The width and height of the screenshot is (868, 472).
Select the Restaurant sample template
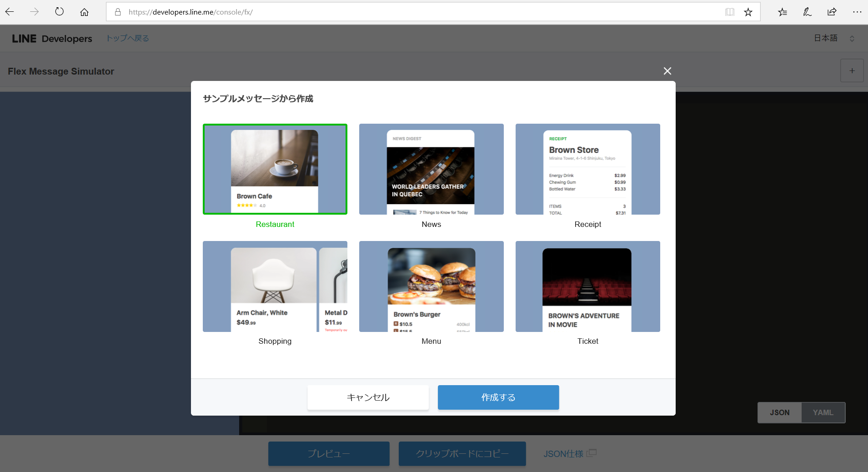[275, 169]
